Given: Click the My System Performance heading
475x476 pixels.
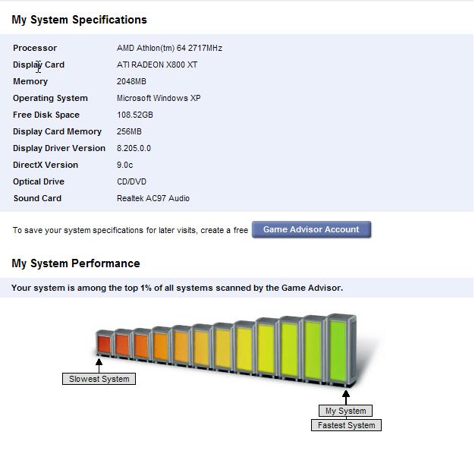Looking at the screenshot, I should [76, 263].
